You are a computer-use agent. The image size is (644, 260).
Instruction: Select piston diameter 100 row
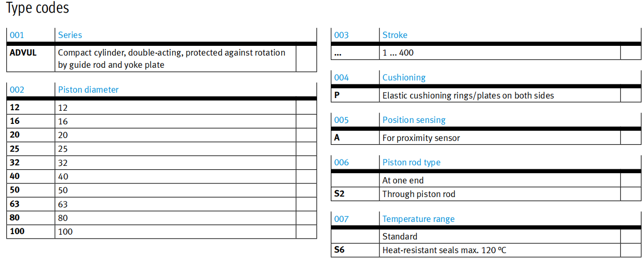tap(161, 231)
